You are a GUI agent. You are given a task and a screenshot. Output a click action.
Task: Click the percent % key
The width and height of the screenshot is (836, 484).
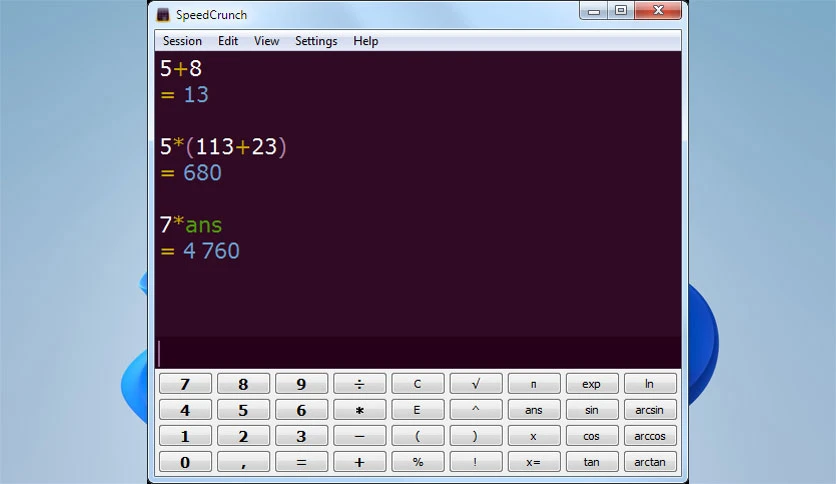click(x=417, y=462)
